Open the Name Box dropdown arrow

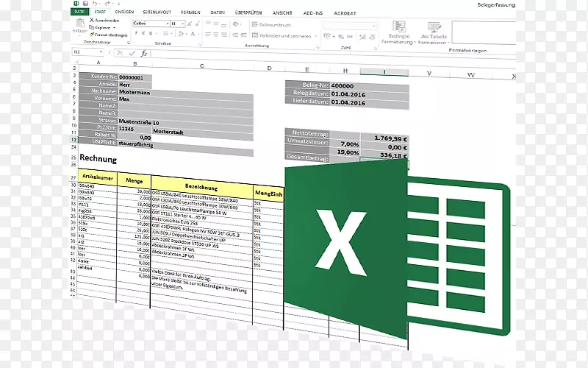(101, 52)
